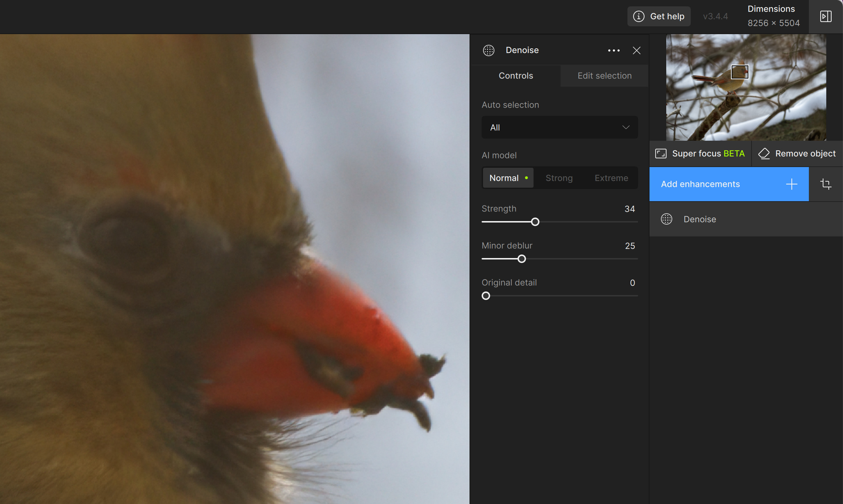Screen dimensions: 843x504
Task: Click the Remove object eraser icon
Action: (x=764, y=154)
